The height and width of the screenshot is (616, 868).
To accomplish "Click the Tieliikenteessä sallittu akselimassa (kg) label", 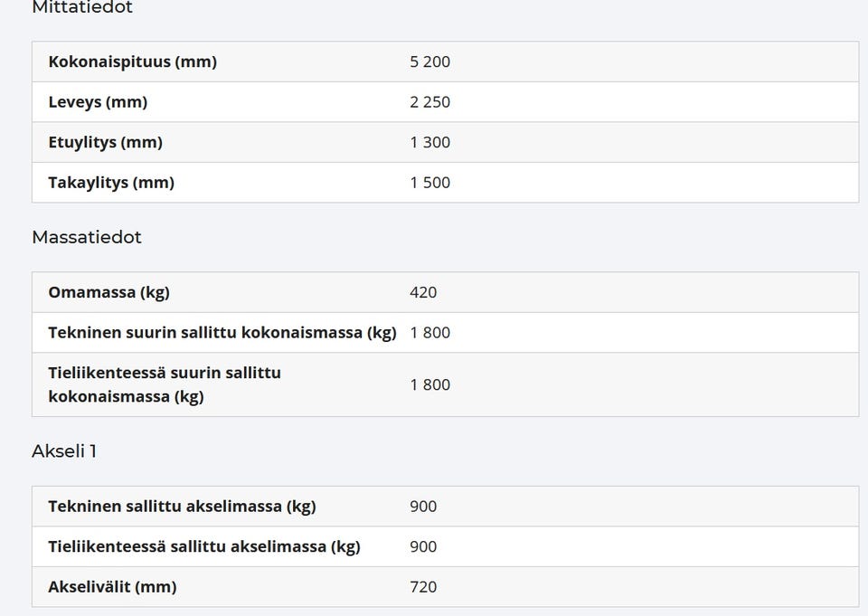I will (204, 546).
